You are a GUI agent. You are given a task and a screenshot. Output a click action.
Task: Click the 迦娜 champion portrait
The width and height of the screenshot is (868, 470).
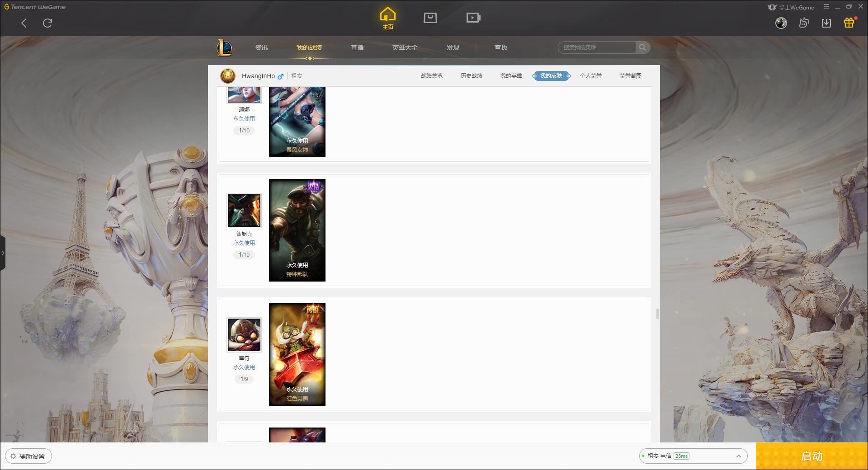tap(244, 94)
